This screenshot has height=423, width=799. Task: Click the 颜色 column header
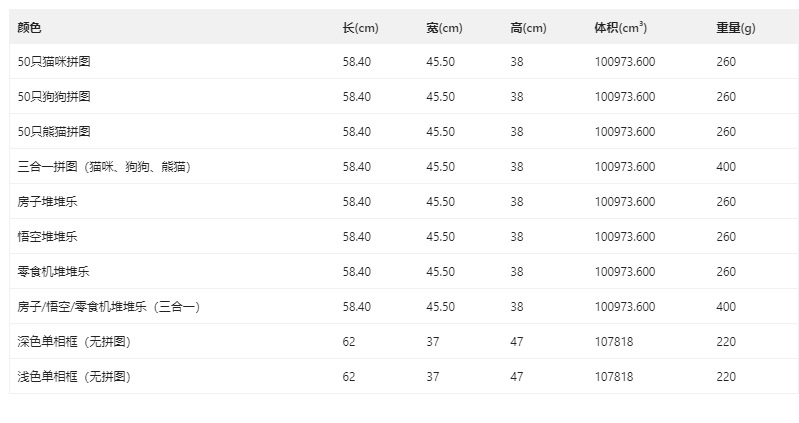pyautogui.click(x=30, y=28)
